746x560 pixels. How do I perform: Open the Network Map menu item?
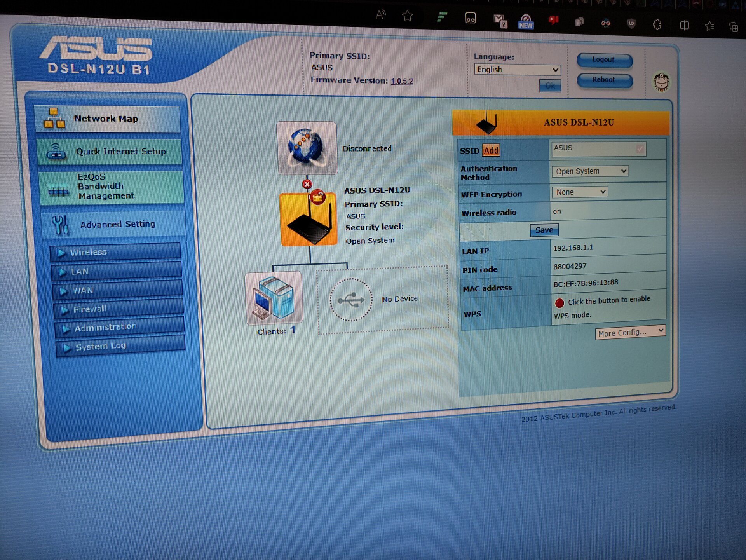pos(107,119)
